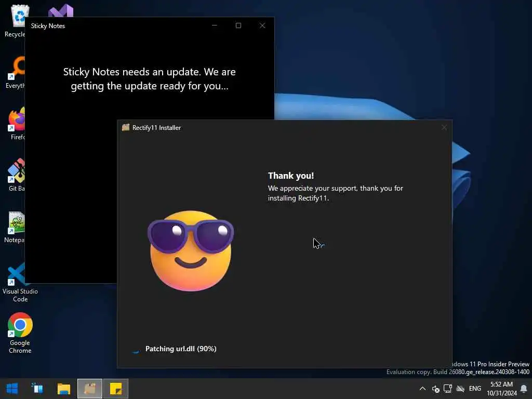
Task: Open the network status tray icon
Action: pos(448,389)
